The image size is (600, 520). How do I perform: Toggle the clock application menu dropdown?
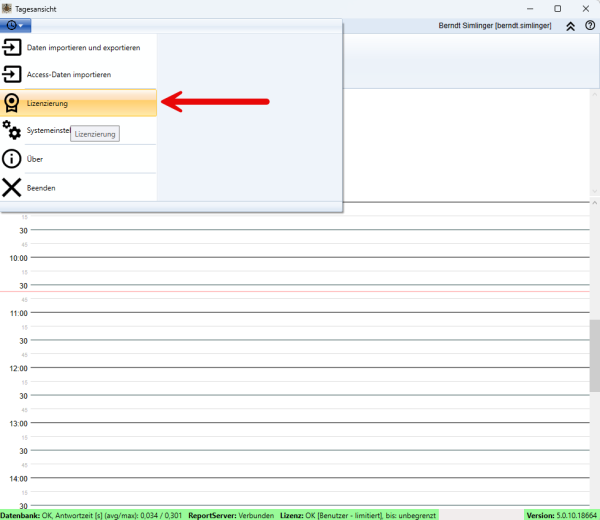(15, 25)
